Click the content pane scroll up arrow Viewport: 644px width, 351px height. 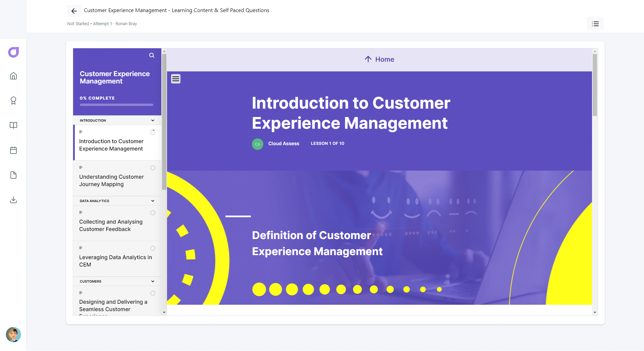(x=595, y=51)
